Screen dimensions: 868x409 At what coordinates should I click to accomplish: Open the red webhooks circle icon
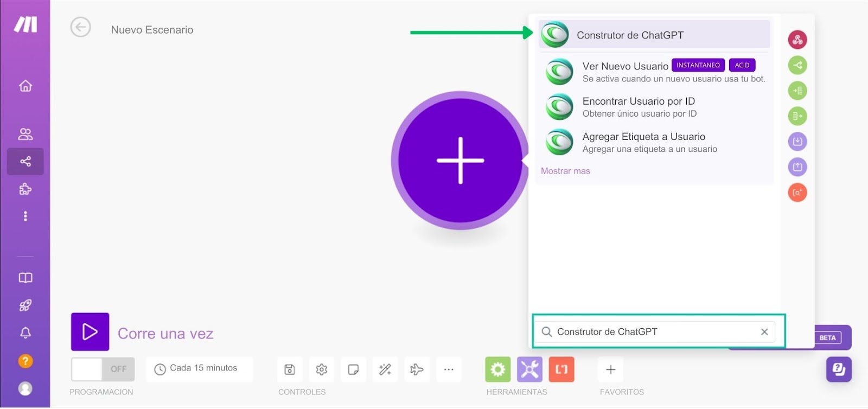click(x=797, y=40)
